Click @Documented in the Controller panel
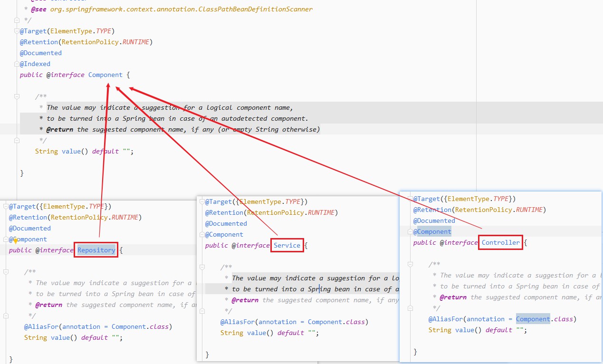This screenshot has height=364, width=603. pos(434,220)
